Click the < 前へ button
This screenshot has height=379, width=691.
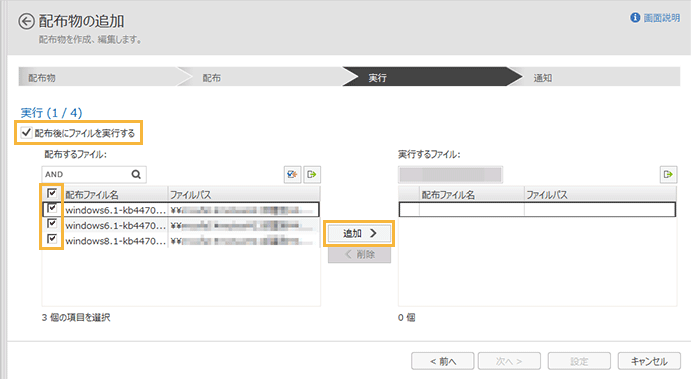443,361
